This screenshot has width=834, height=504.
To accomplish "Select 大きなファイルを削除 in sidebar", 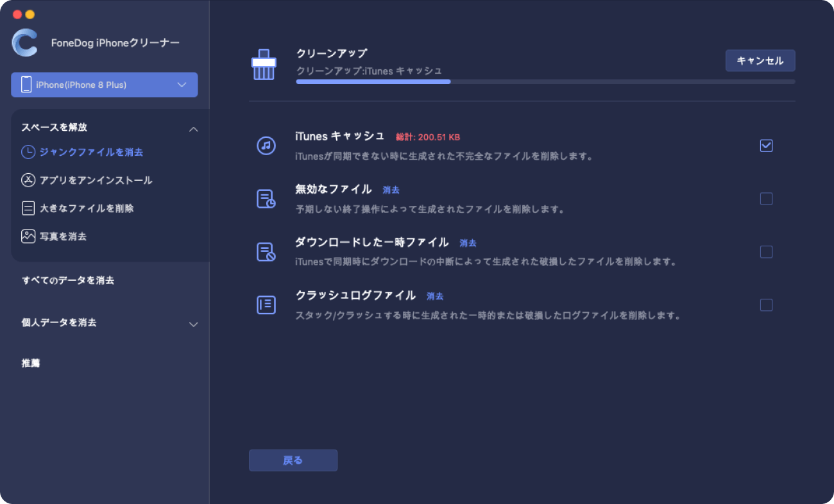I will click(87, 208).
